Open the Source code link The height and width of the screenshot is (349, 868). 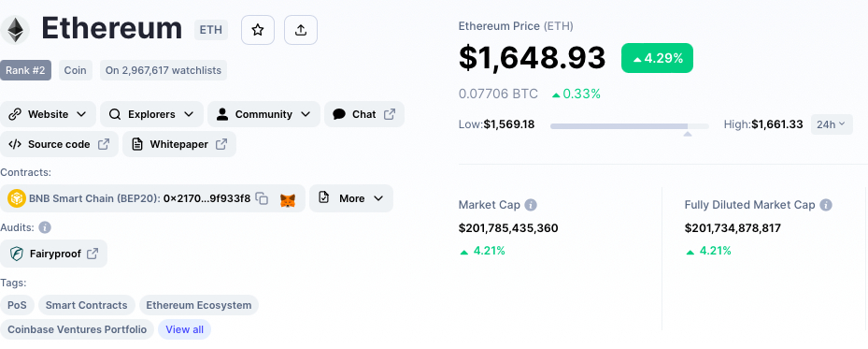(59, 144)
